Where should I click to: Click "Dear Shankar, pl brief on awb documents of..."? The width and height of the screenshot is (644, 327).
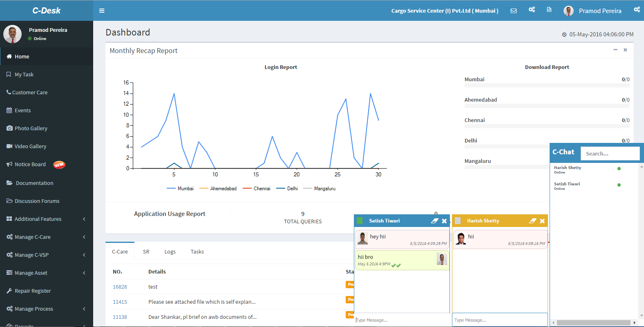tap(202, 317)
